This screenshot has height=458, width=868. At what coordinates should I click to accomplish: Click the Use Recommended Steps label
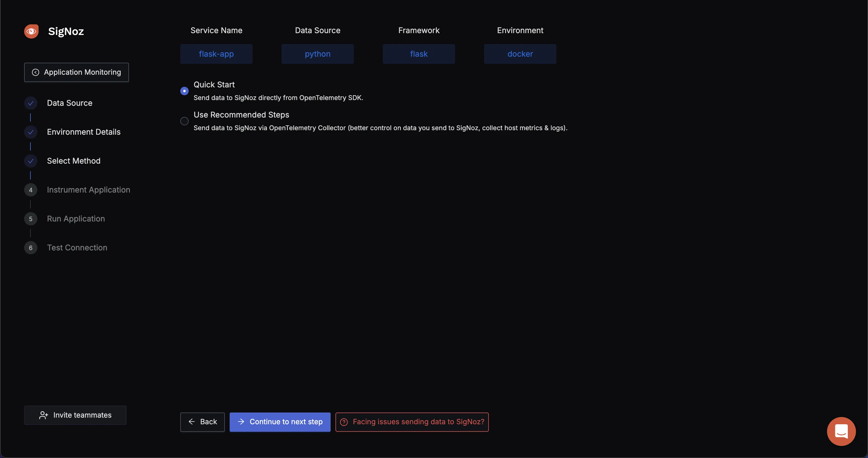242,115
